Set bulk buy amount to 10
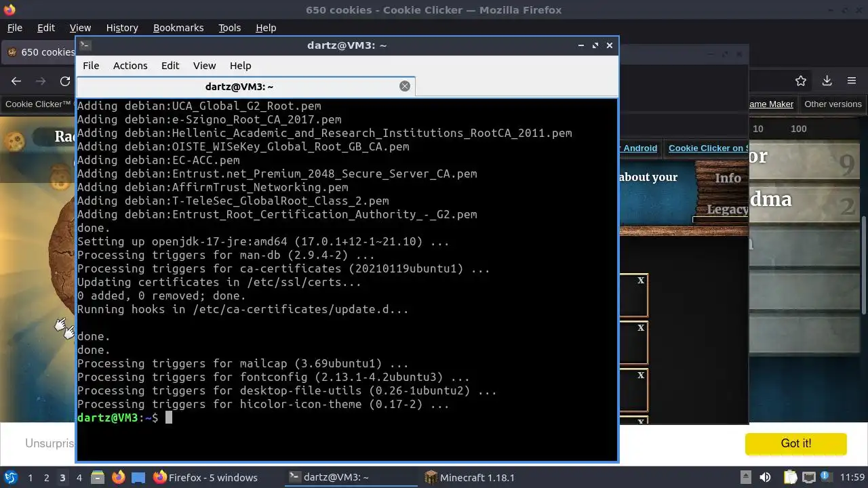Image resolution: width=868 pixels, height=488 pixels. 758,129
